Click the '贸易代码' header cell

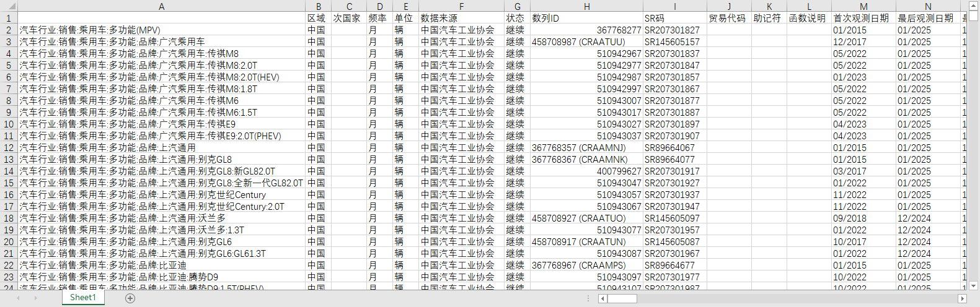click(x=729, y=18)
